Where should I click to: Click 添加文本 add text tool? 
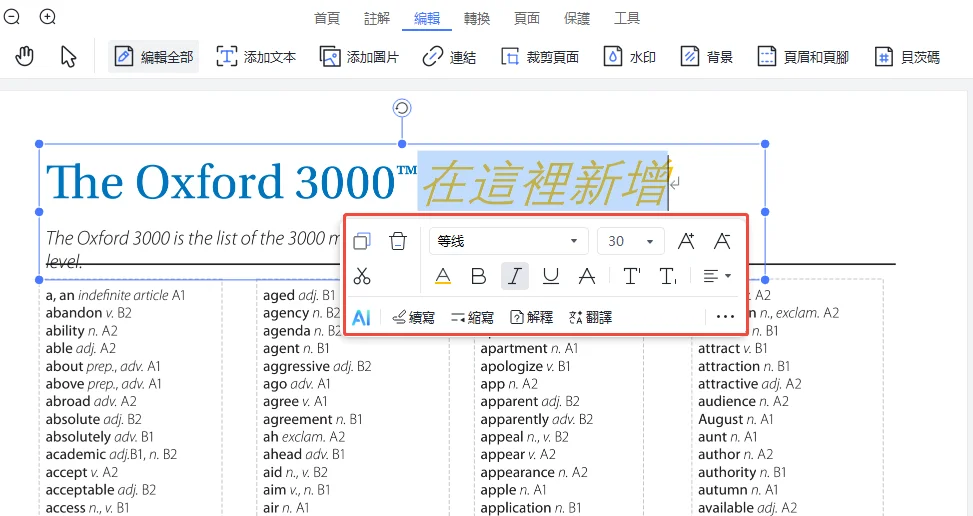click(x=256, y=57)
